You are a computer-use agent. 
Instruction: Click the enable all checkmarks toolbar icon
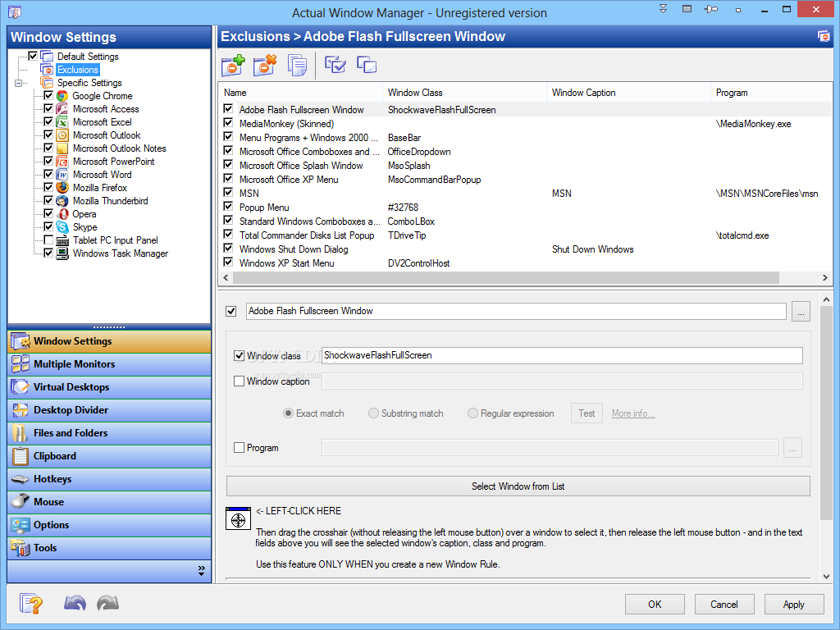click(x=336, y=66)
